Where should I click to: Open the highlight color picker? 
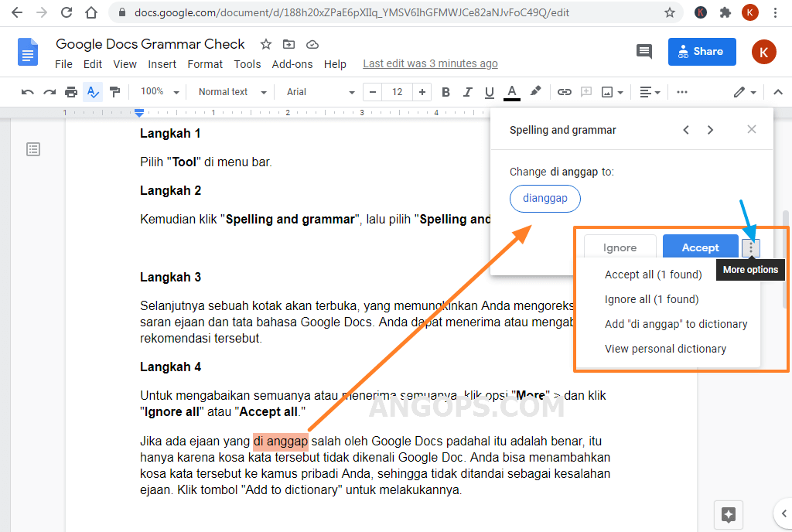tap(535, 91)
